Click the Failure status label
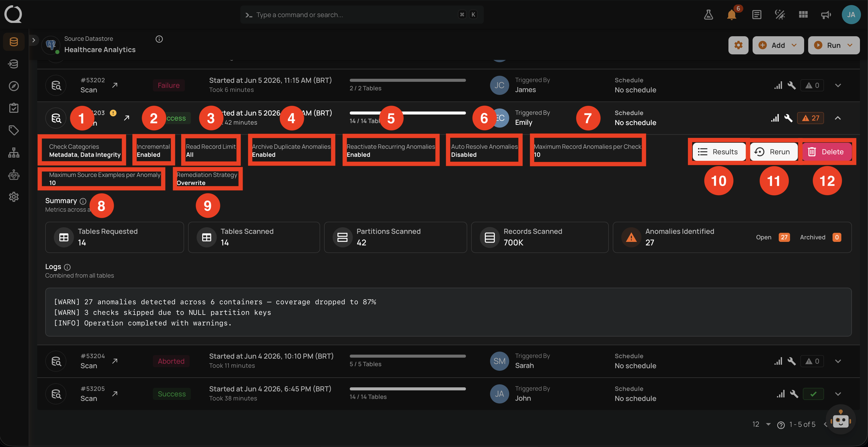 pos(168,85)
